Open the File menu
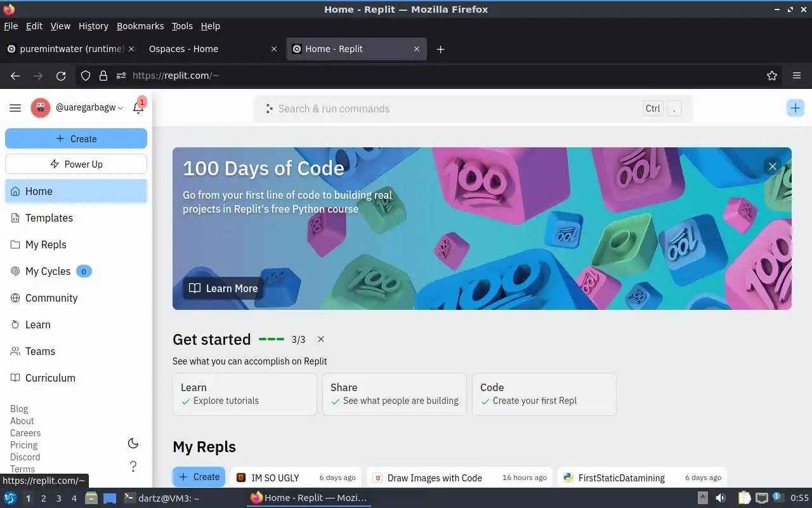Image resolution: width=812 pixels, height=508 pixels. 11,26
